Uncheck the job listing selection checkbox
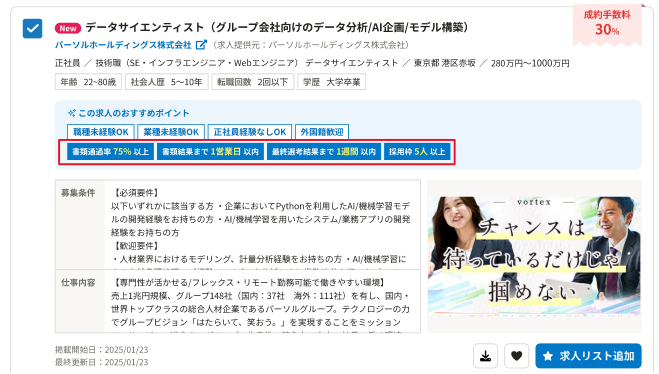Image resolution: width=659 pixels, height=374 pixels. click(32, 29)
